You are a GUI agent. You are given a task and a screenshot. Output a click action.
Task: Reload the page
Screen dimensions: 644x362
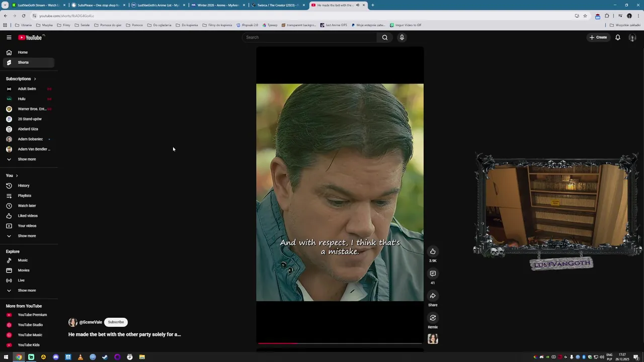coord(23,16)
